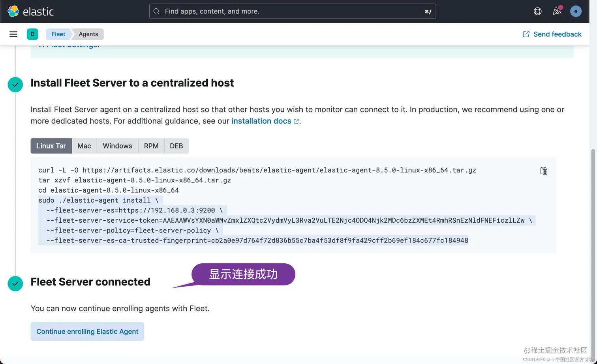Open the help menu icon

537,11
